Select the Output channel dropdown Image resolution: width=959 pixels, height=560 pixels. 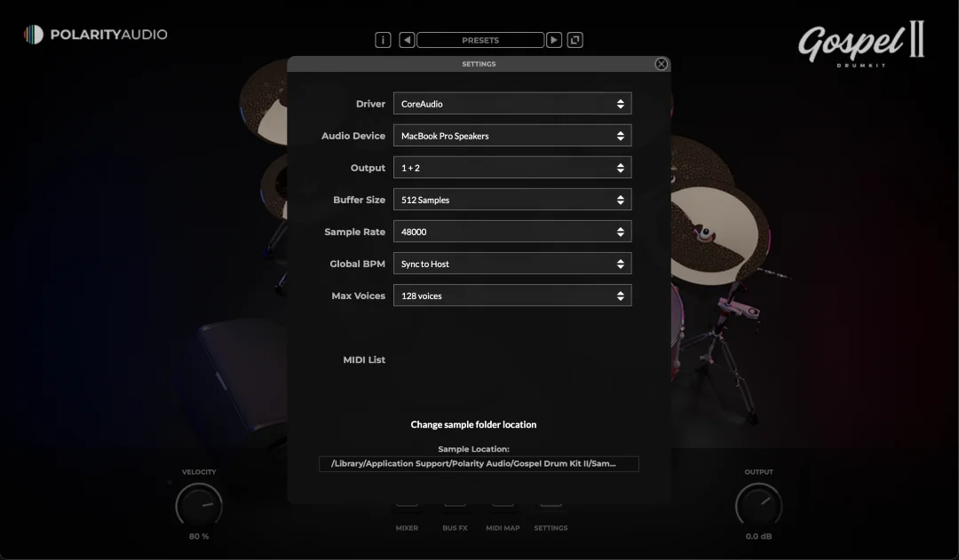(512, 168)
